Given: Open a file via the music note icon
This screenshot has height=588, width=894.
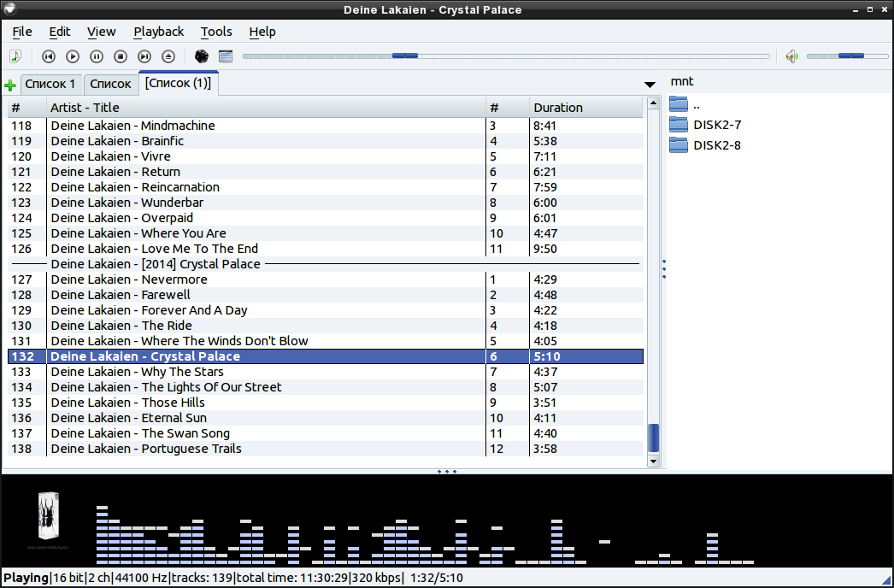Looking at the screenshot, I should click(15, 56).
